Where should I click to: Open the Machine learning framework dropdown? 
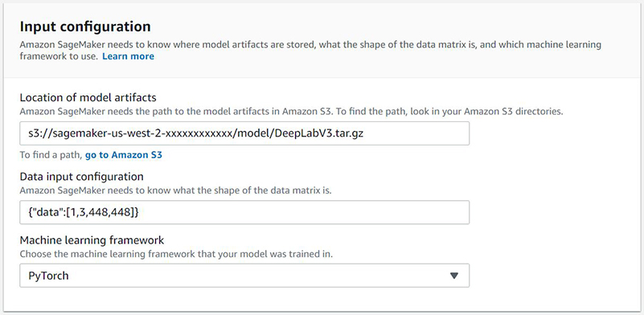point(244,275)
